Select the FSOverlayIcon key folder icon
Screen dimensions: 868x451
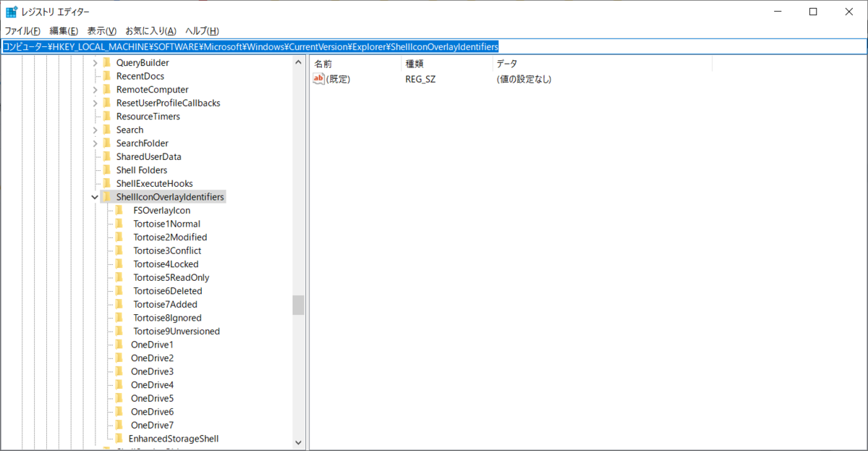pos(120,210)
